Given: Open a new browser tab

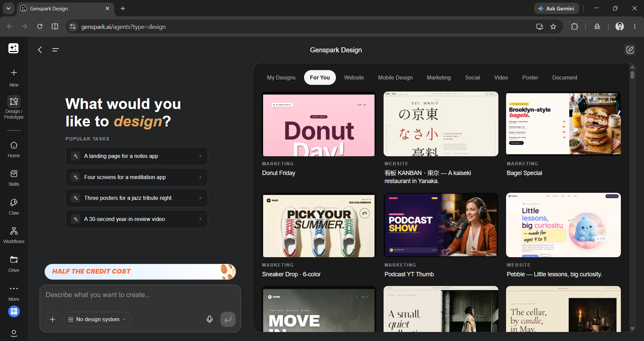Looking at the screenshot, I should click(123, 8).
